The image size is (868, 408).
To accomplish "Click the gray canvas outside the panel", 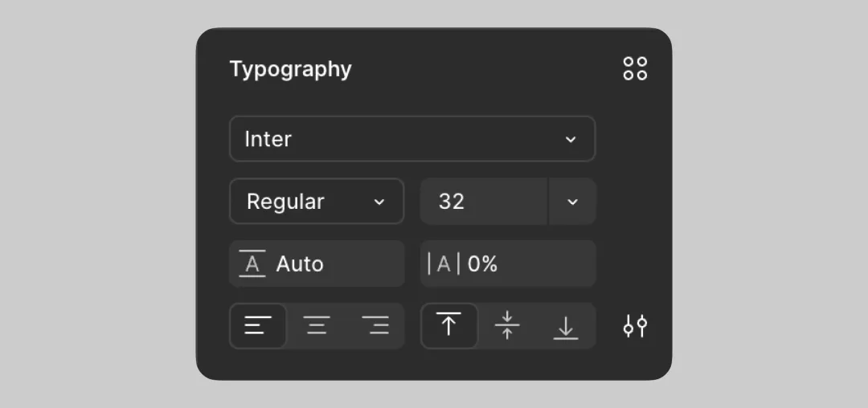I will (x=96, y=201).
